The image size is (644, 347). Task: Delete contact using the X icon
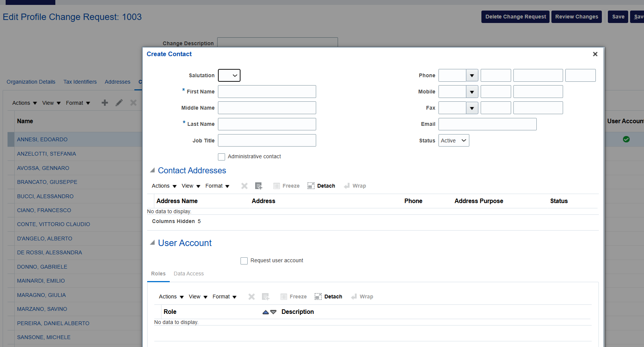(133, 102)
